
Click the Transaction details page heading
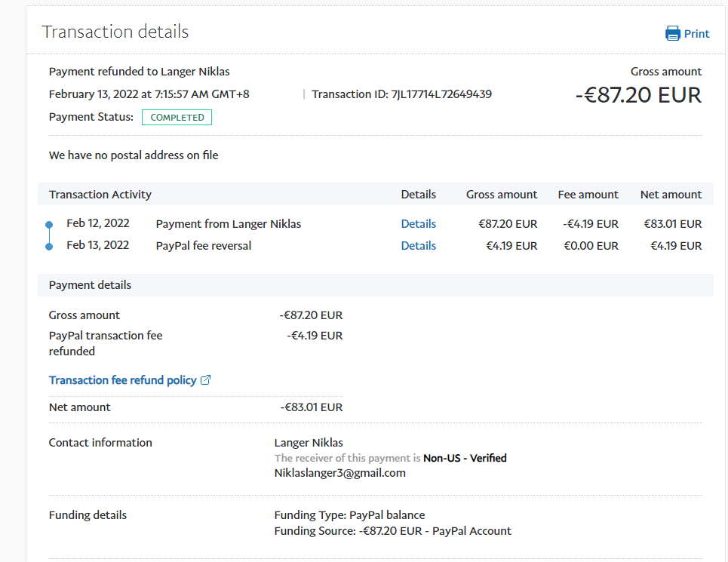(115, 32)
